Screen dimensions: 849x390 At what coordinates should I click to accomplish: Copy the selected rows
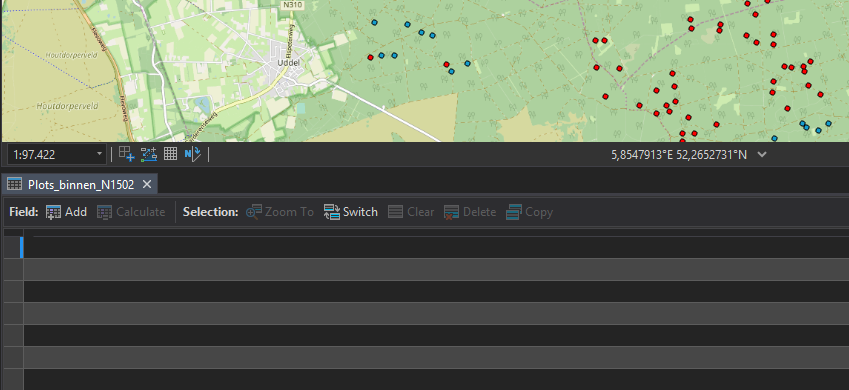[530, 212]
